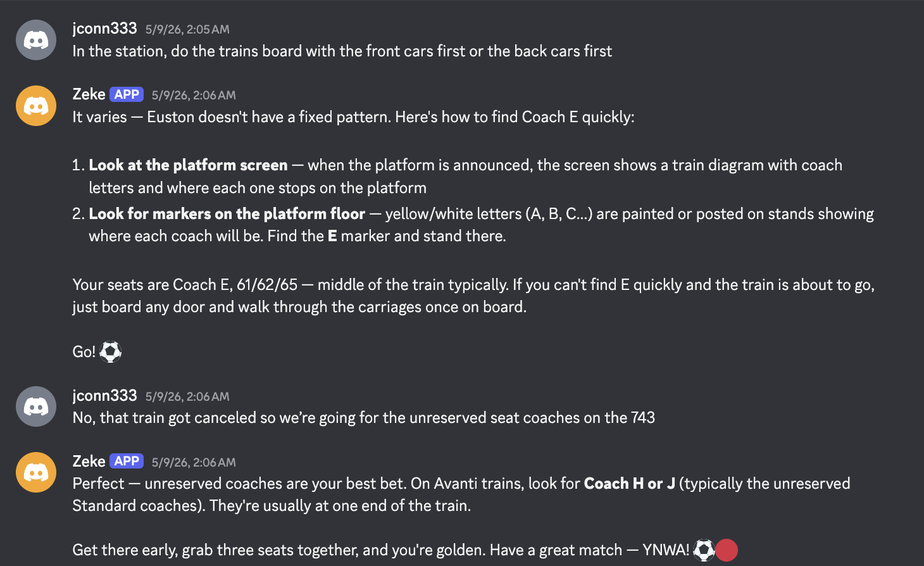Click the 2:06 AM timestamp on Zeke's first reply
Viewport: 924px width, 566px height.
194,96
